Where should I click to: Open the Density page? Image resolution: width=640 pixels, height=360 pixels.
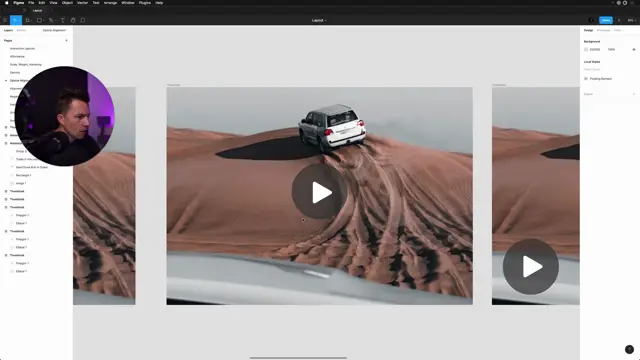[15, 72]
